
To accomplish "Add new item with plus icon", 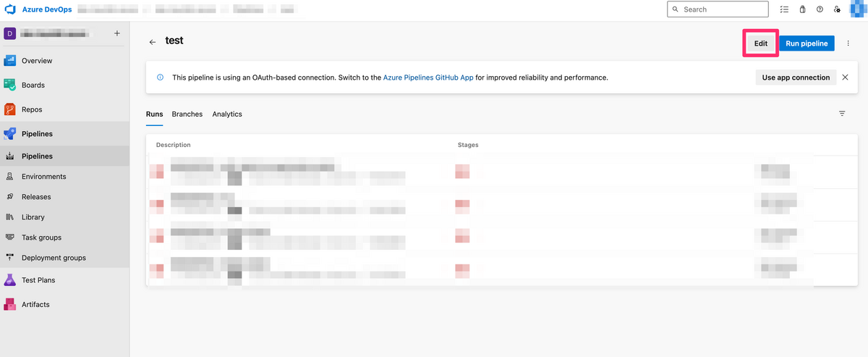I will (117, 33).
